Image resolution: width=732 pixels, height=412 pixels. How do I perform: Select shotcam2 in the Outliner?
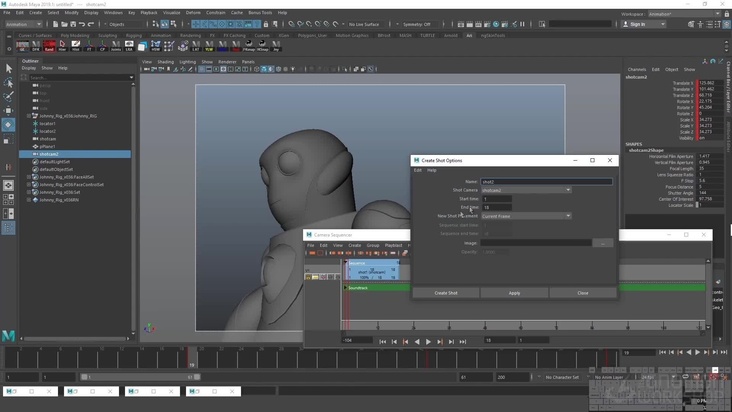click(x=48, y=154)
